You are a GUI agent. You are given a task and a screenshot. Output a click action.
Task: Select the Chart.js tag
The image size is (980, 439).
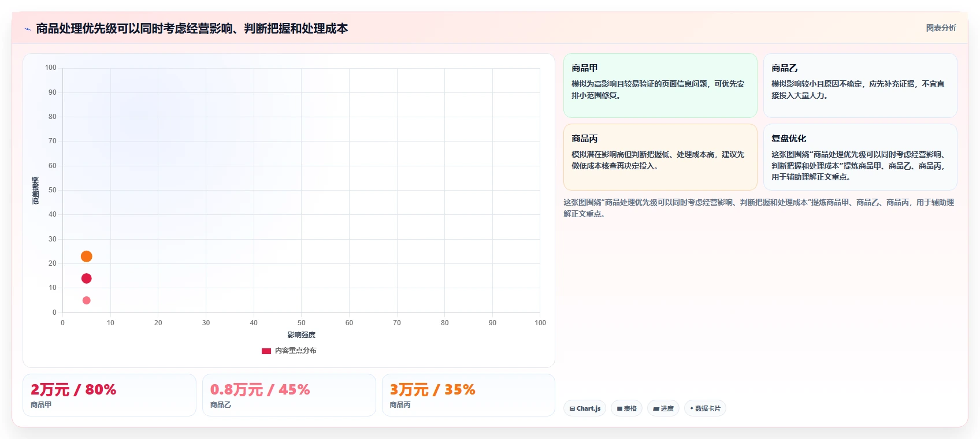coord(585,408)
